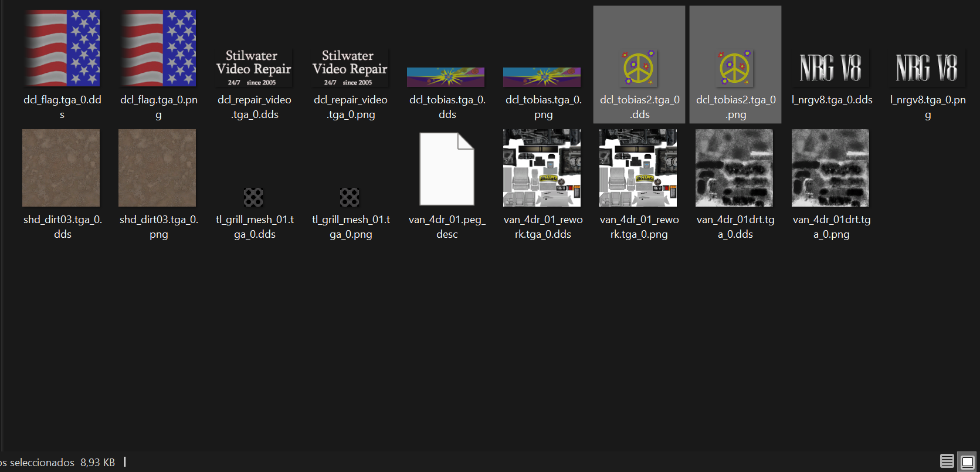Click the van_4dr_01.peg_desc file name
980x472 pixels.
(447, 227)
